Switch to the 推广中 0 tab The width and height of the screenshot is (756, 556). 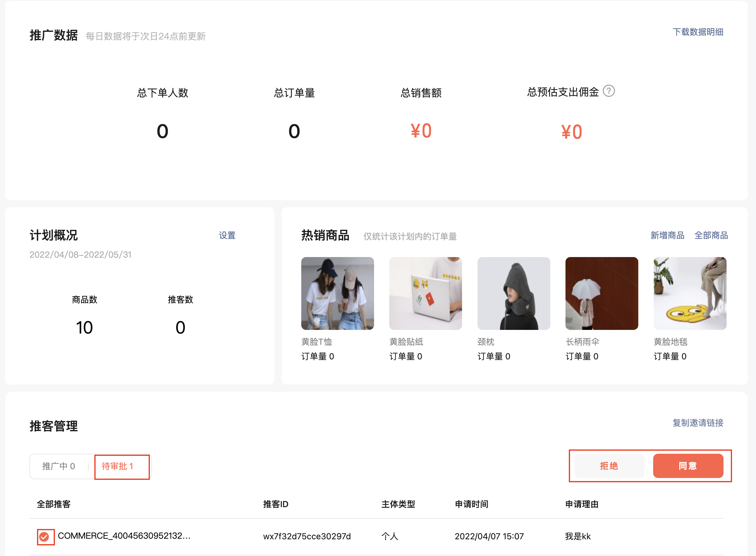coord(59,466)
